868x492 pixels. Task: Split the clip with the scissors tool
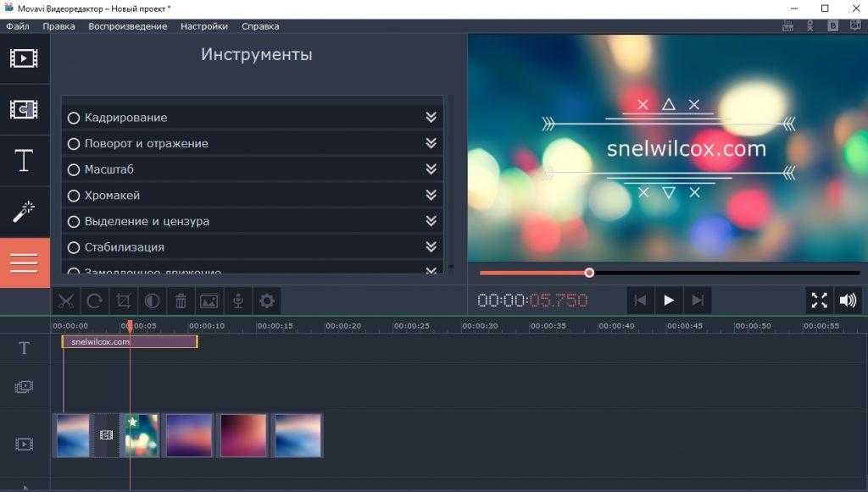point(66,301)
